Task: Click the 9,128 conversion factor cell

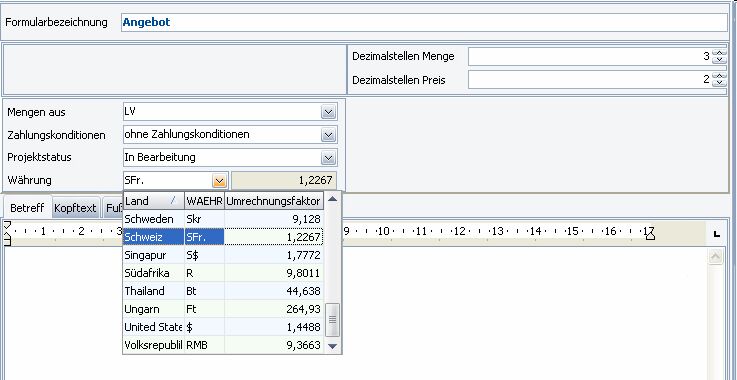Action: coord(274,219)
